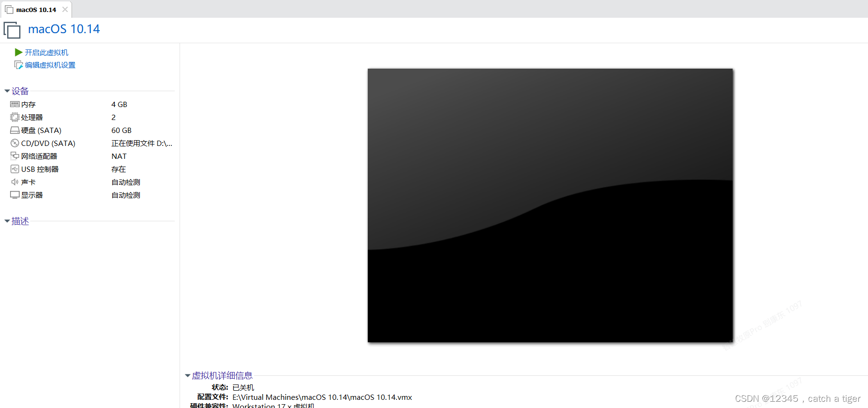Select the 处理器 device row
The width and height of the screenshot is (868, 408).
click(91, 117)
